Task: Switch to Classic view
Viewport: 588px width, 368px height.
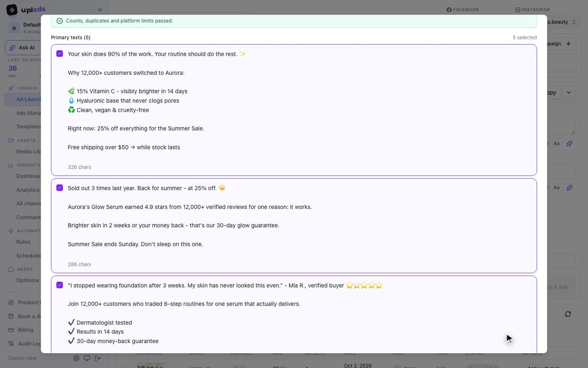Action: click(22, 358)
